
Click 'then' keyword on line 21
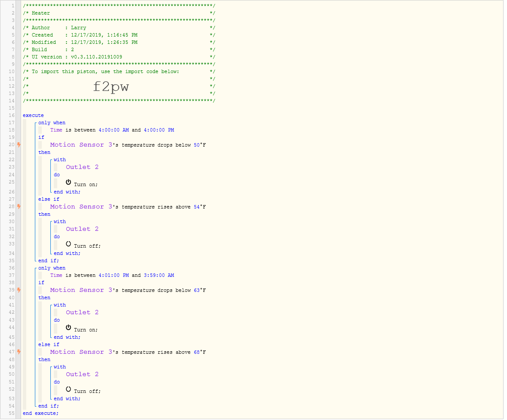click(x=44, y=153)
